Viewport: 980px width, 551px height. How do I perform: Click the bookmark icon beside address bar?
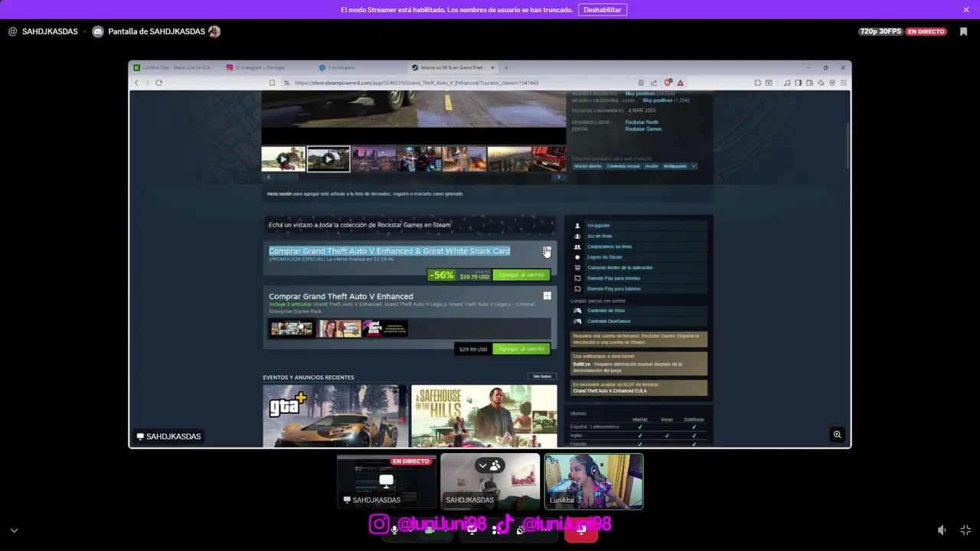(272, 83)
